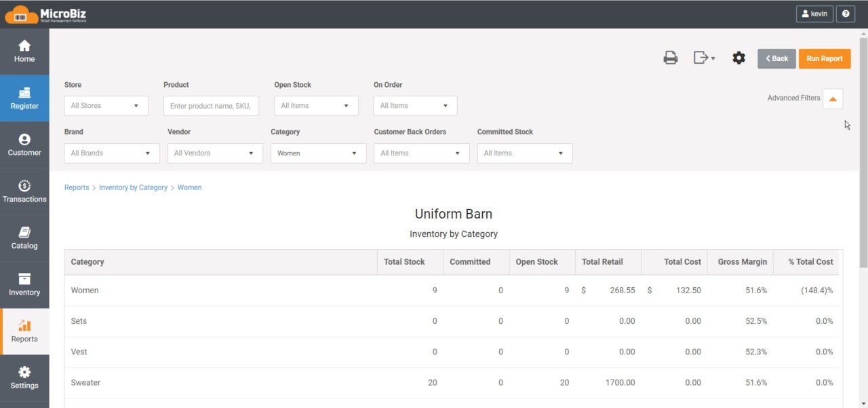The height and width of the screenshot is (408, 868).
Task: Open the Vendor dropdown
Action: (x=214, y=153)
